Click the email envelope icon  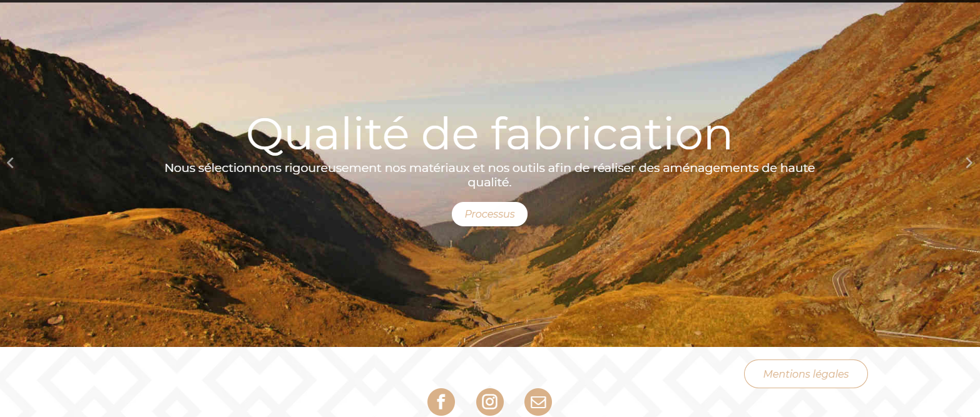click(x=538, y=402)
